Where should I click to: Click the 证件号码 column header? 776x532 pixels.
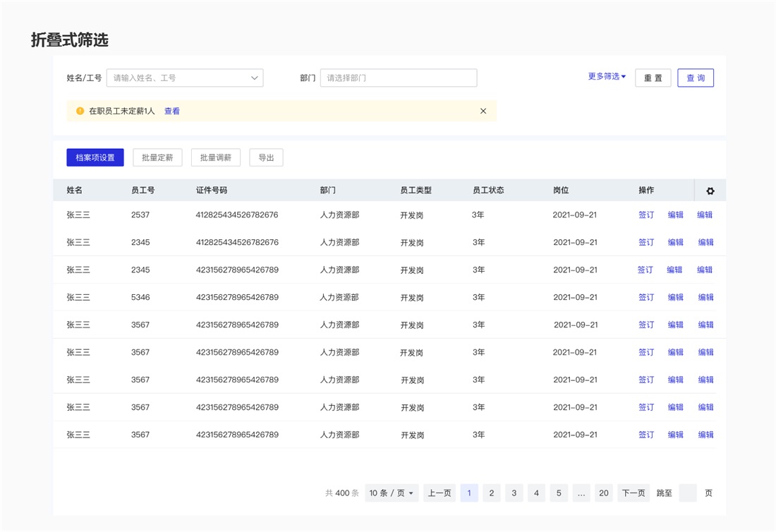212,190
